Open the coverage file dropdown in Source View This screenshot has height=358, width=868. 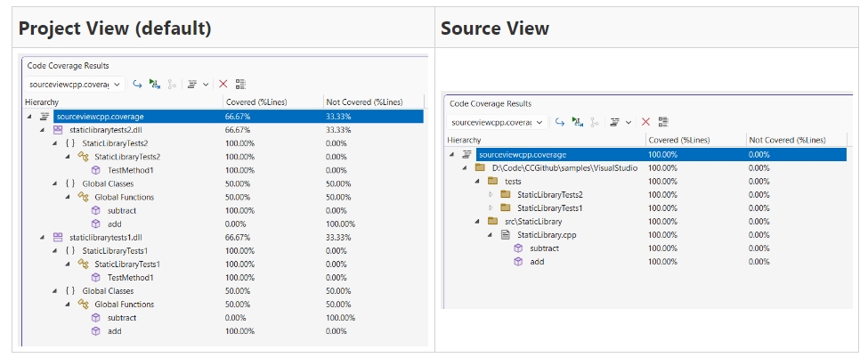click(x=540, y=121)
